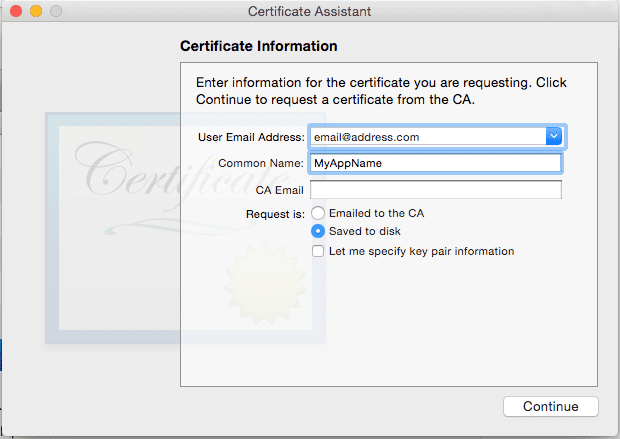Click the empty CA Email field
Image resolution: width=620 pixels, height=439 pixels.
pyautogui.click(x=435, y=190)
